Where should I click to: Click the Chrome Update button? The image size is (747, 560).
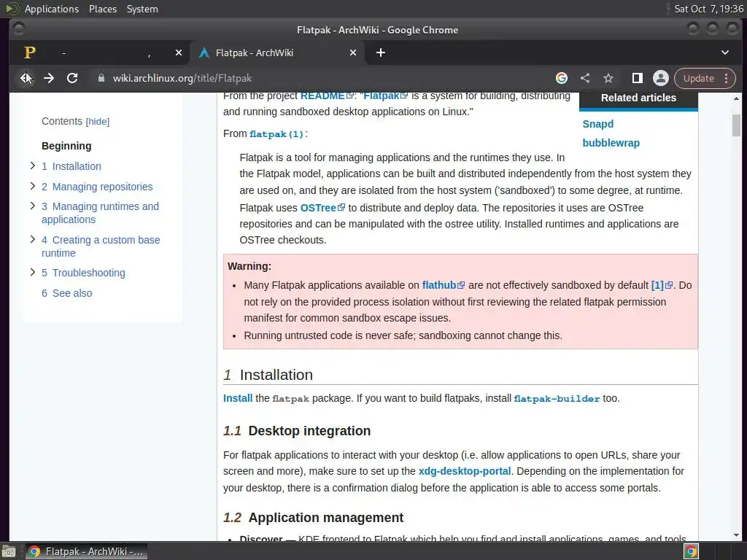698,78
